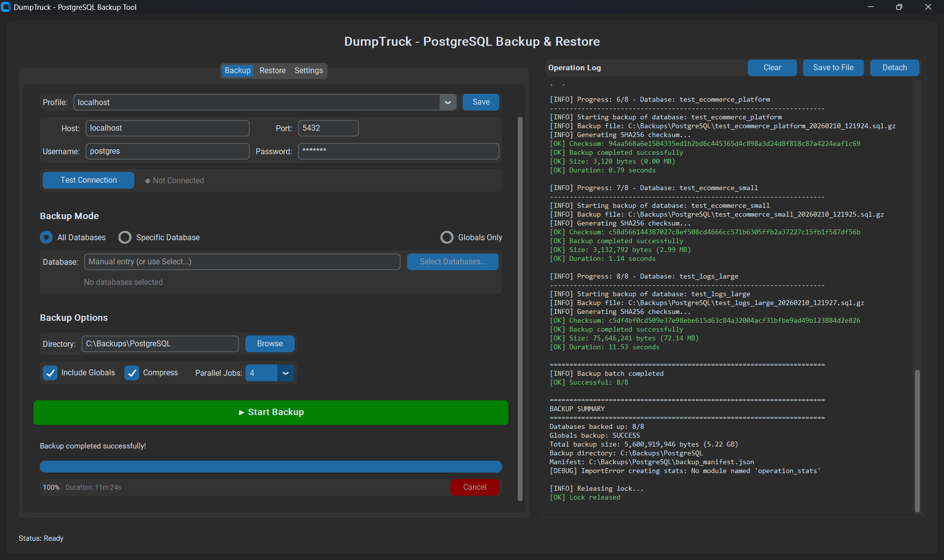Cancel the running backup
944x560 pixels.
coord(474,487)
